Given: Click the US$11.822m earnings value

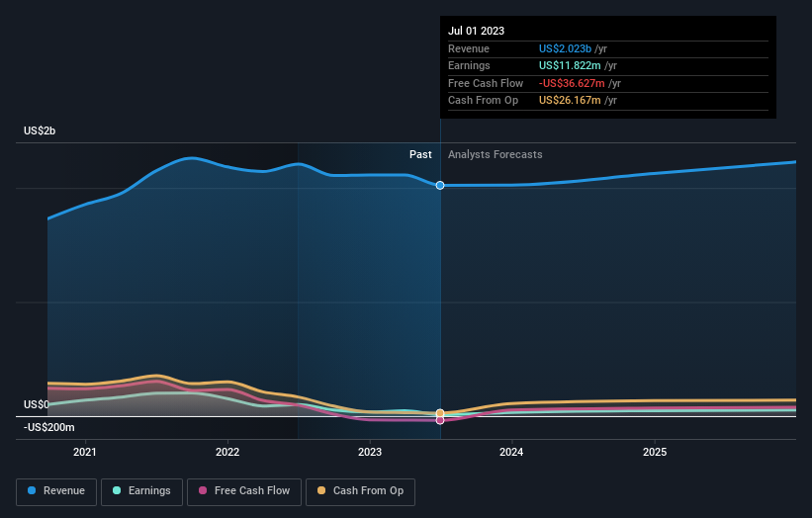Looking at the screenshot, I should pos(570,65).
